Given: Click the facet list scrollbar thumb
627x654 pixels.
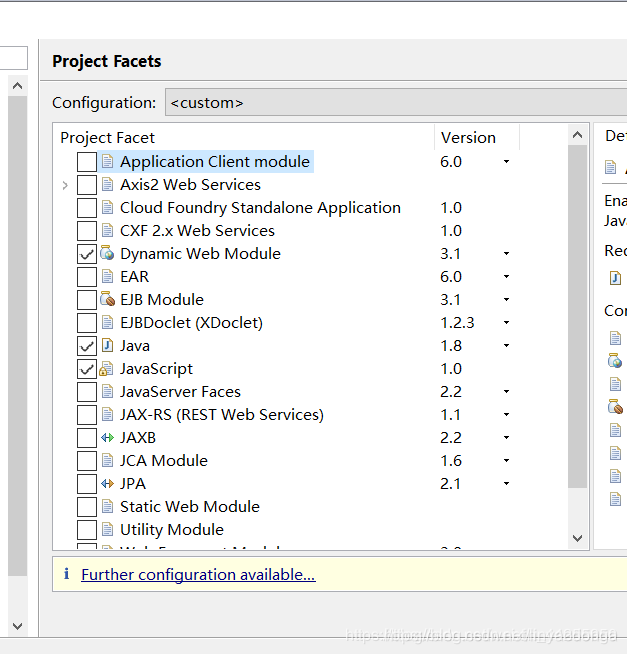Looking at the screenshot, I should click(x=577, y=316).
